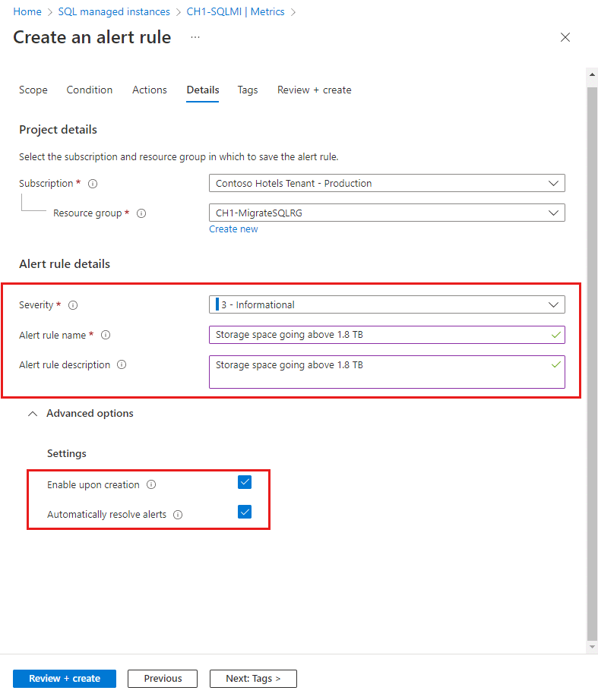This screenshot has height=700, width=598.
Task: Click the Alert rule name info icon
Action: 106,335
